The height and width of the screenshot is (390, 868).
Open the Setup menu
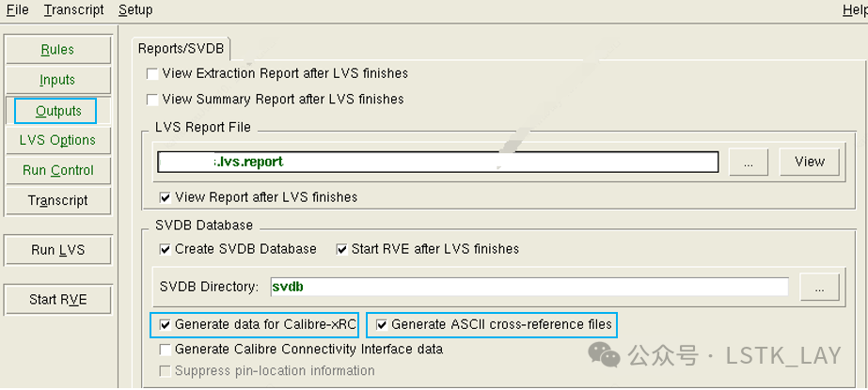[135, 9]
